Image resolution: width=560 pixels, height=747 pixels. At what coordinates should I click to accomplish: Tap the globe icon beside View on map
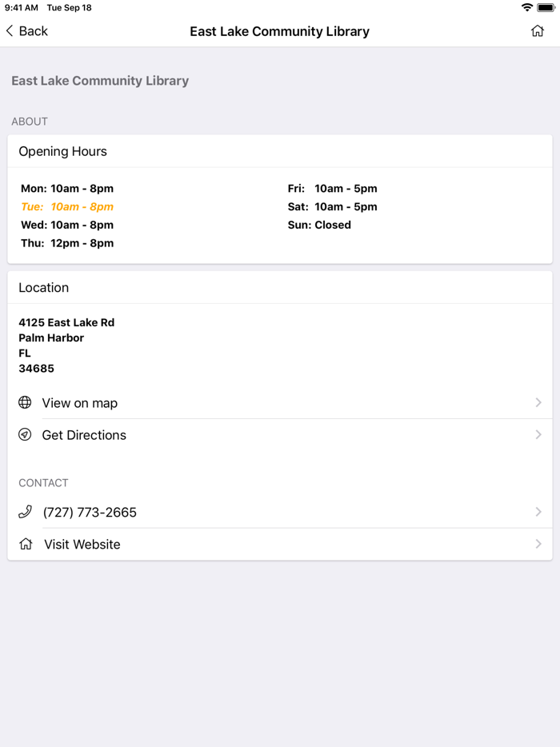(x=26, y=402)
